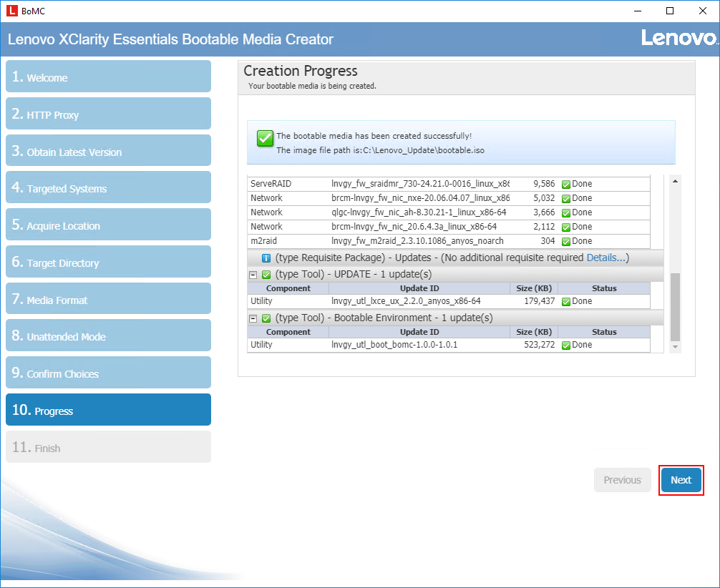Click Done status icon for qlgc Network row
The width and height of the screenshot is (720, 588).
coord(565,212)
